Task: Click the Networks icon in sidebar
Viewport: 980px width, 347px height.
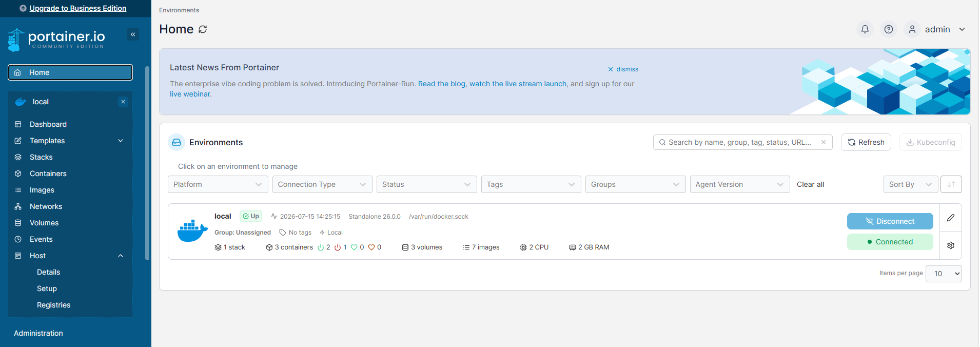Action: click(18, 206)
